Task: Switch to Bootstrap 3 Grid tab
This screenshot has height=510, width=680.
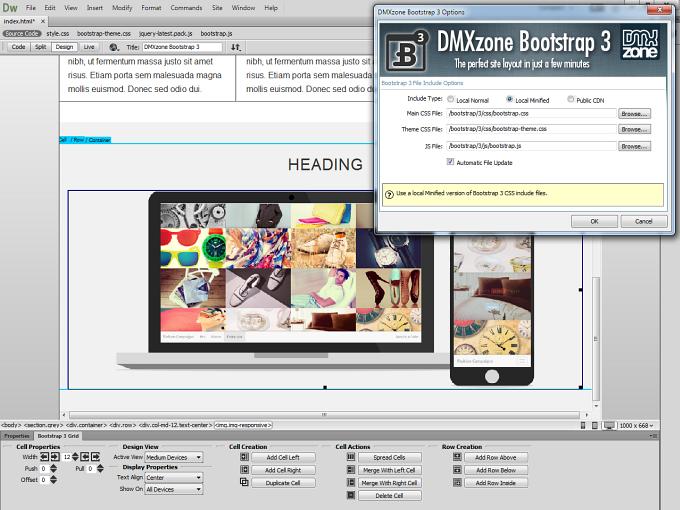Action: (58, 436)
